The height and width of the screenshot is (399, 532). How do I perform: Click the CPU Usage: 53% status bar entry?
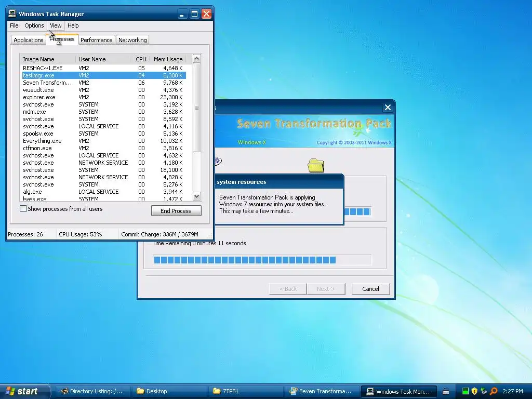coord(87,234)
